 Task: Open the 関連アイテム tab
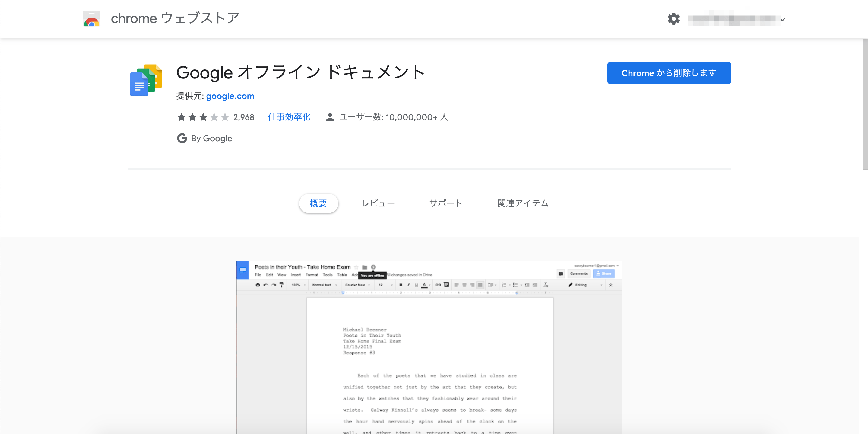click(x=523, y=203)
